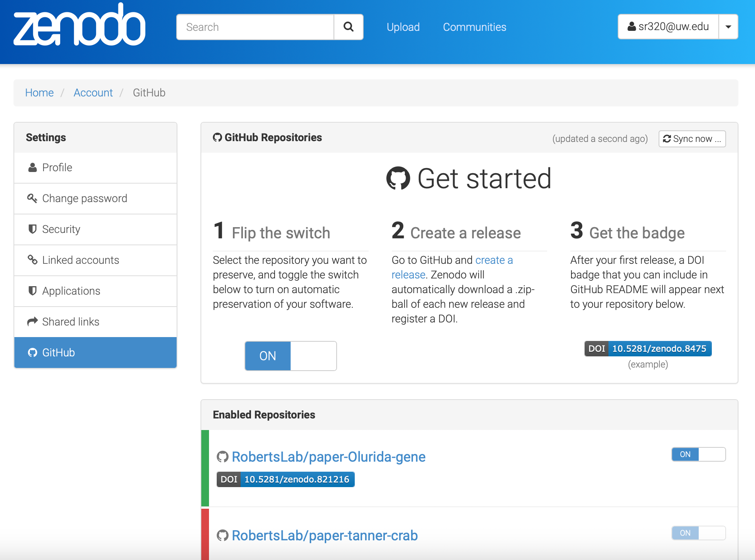The height and width of the screenshot is (560, 755).
Task: Follow the 'create a release' link
Action: tap(452, 267)
